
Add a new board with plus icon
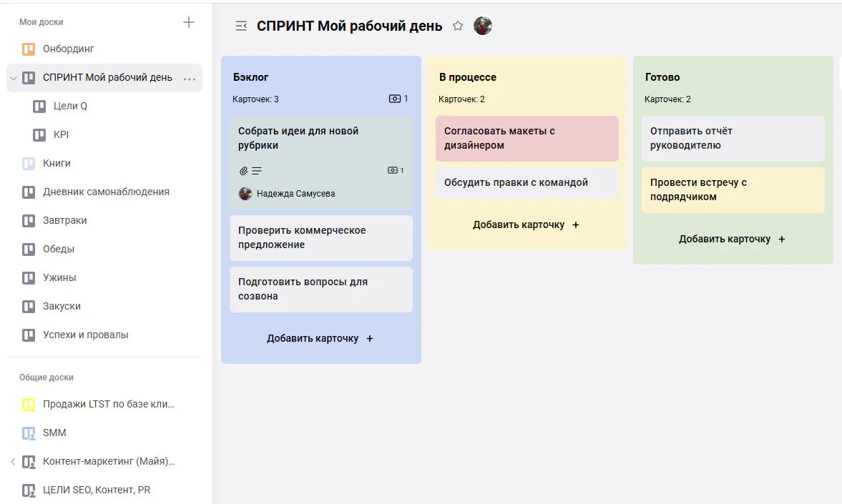pos(188,22)
